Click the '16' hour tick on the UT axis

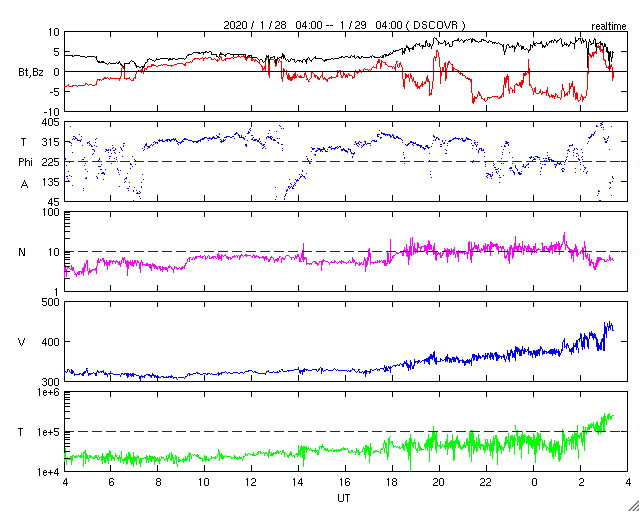(x=346, y=481)
